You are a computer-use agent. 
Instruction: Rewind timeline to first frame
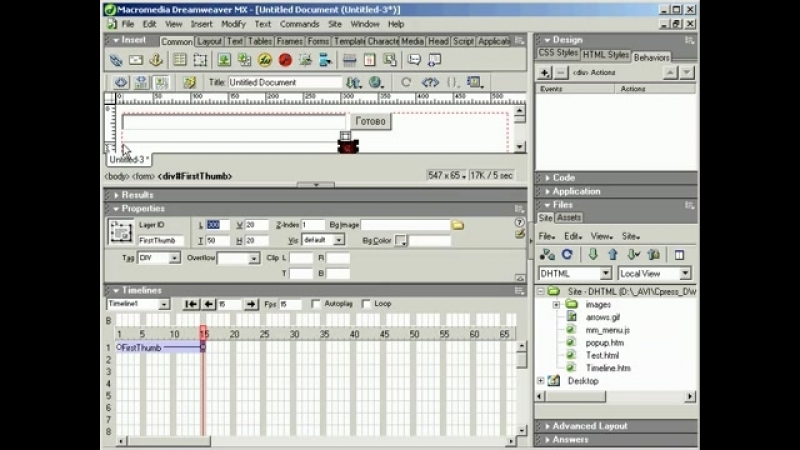coord(191,304)
